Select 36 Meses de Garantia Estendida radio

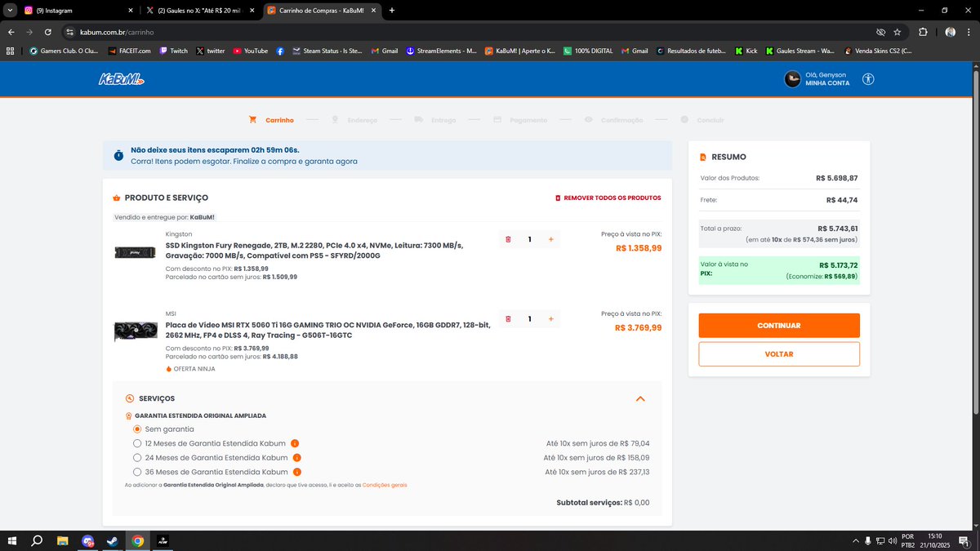coord(137,472)
